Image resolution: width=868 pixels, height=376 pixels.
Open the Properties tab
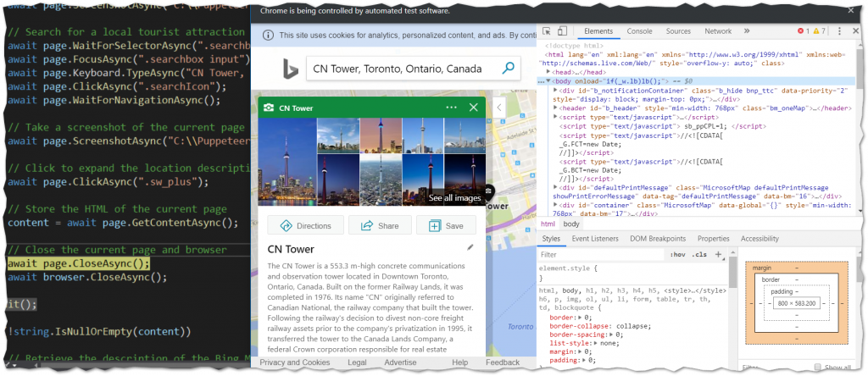(713, 239)
